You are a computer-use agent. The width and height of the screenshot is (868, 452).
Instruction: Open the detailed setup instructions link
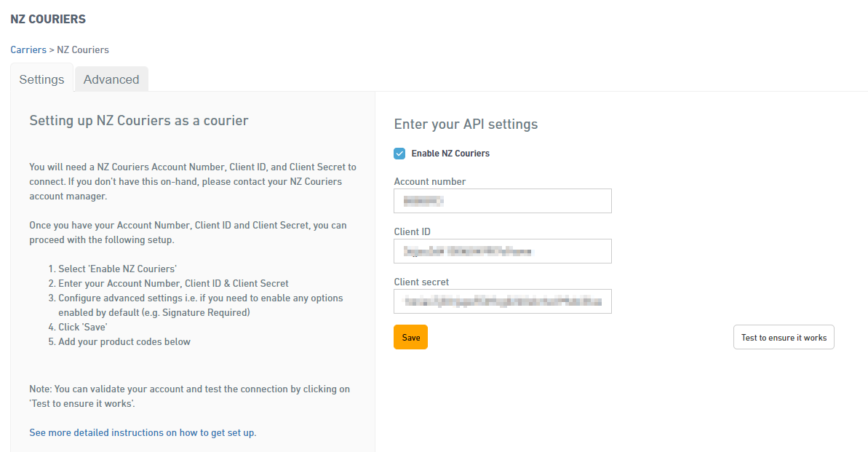tap(143, 432)
